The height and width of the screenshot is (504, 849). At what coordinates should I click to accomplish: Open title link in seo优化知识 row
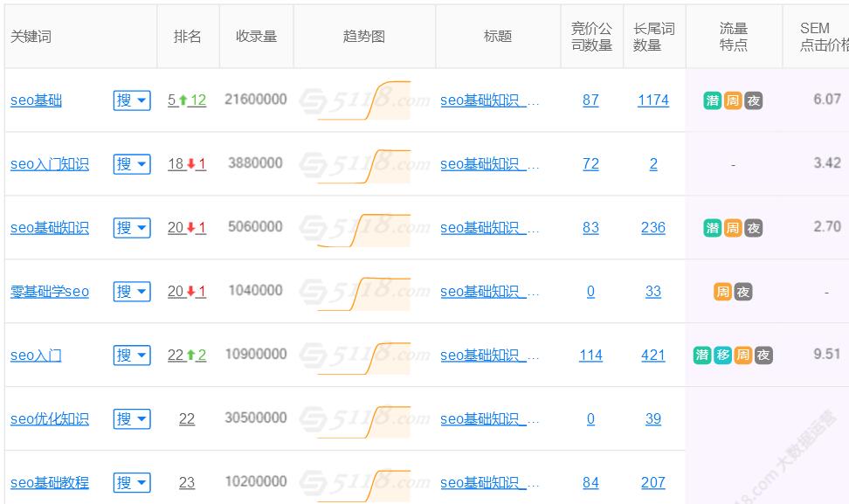click(x=489, y=419)
